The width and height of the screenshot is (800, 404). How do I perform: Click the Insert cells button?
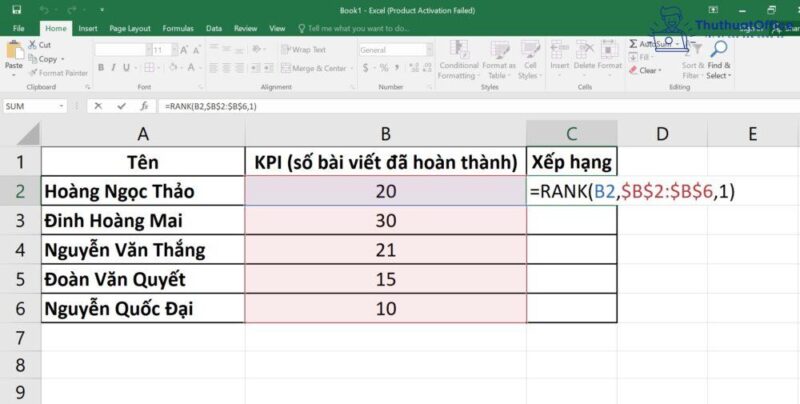pos(559,55)
